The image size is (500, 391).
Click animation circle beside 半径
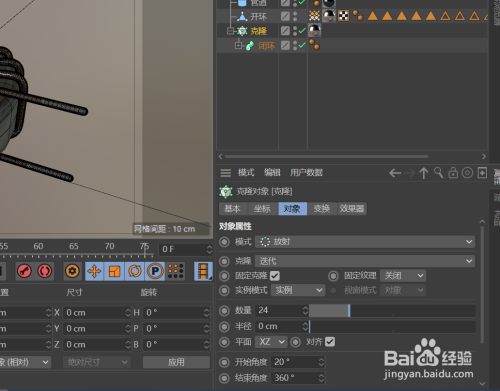click(224, 326)
